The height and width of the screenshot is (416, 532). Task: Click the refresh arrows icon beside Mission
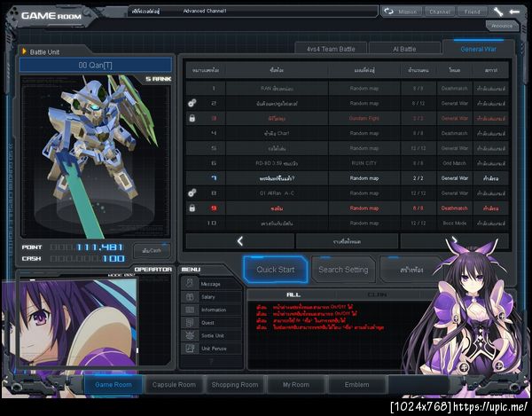point(389,12)
